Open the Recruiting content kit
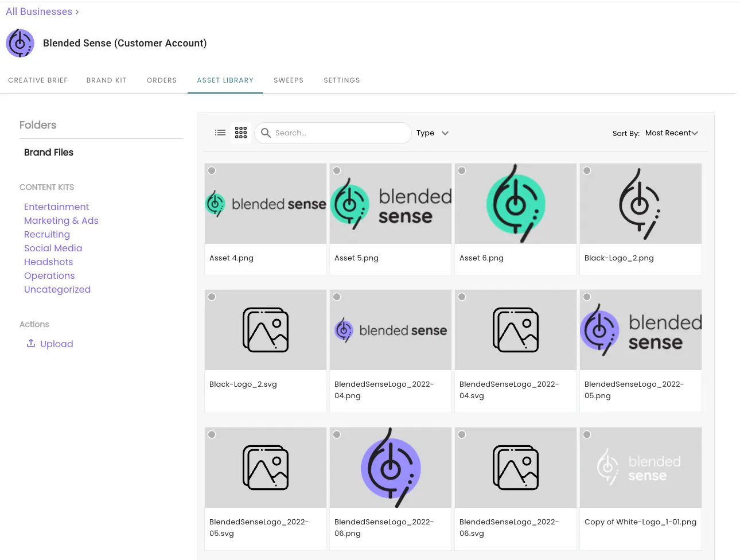Screen dimensions: 740x560 click(47, 234)
